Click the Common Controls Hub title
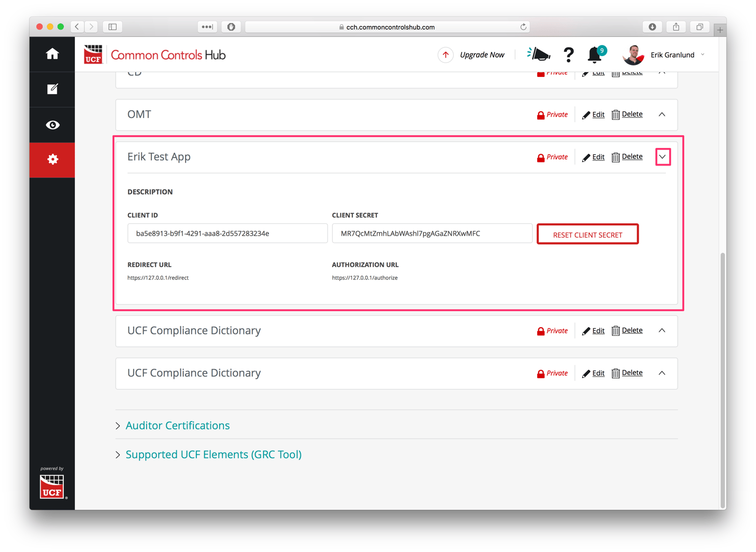 168,55
